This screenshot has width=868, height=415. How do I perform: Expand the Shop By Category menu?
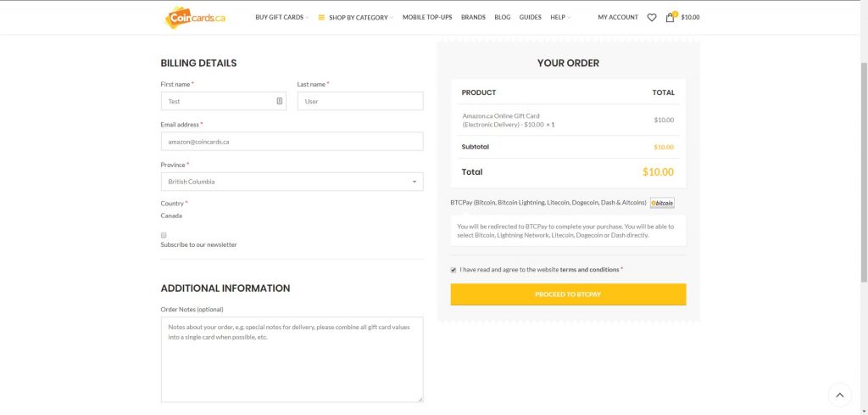(x=361, y=18)
